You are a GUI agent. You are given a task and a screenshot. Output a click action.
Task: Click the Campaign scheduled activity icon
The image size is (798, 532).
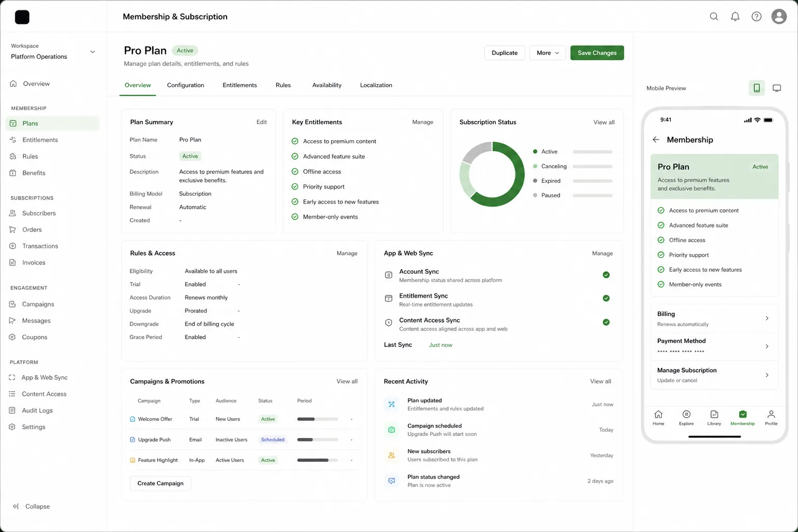(392, 430)
